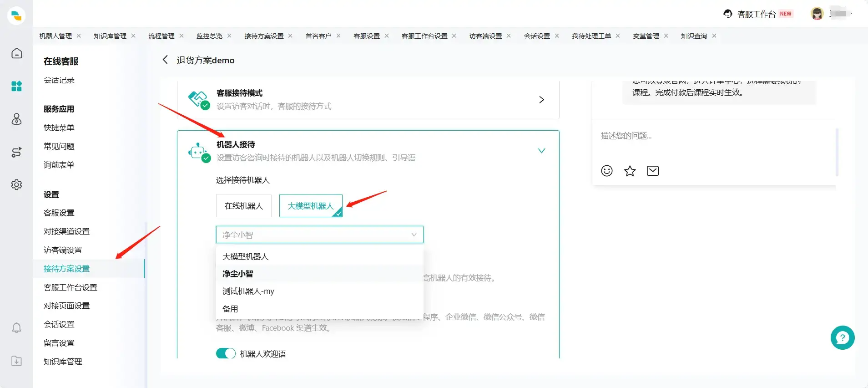The width and height of the screenshot is (868, 388).
Task: Choose 大模型机器人 from the dropdown list
Action: [320, 256]
